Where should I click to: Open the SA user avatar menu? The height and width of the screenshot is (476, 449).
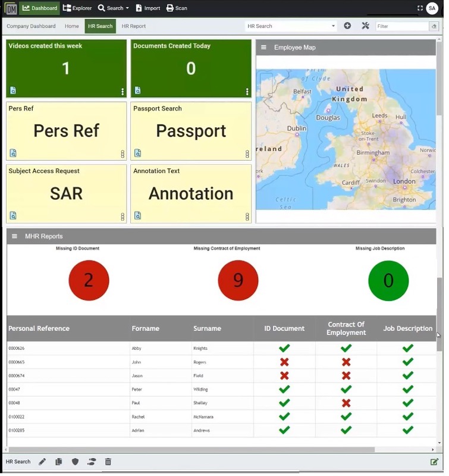click(x=432, y=8)
